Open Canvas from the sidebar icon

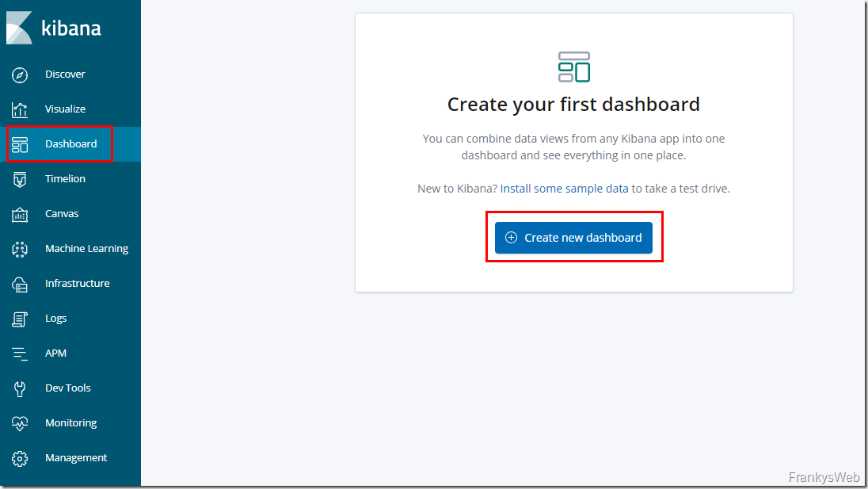pyautogui.click(x=20, y=214)
